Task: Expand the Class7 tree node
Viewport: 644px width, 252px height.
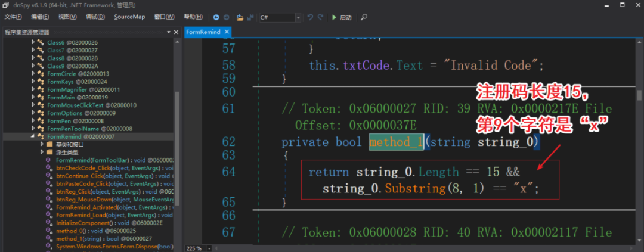Action: (x=33, y=50)
